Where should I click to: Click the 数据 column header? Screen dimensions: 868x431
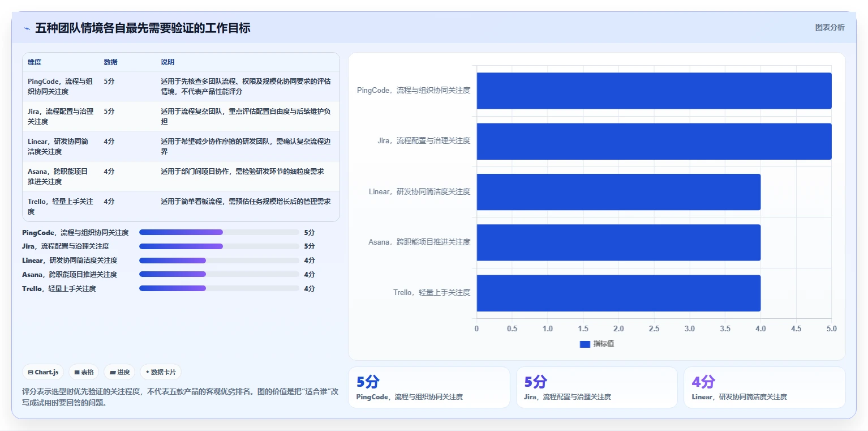tap(111, 62)
